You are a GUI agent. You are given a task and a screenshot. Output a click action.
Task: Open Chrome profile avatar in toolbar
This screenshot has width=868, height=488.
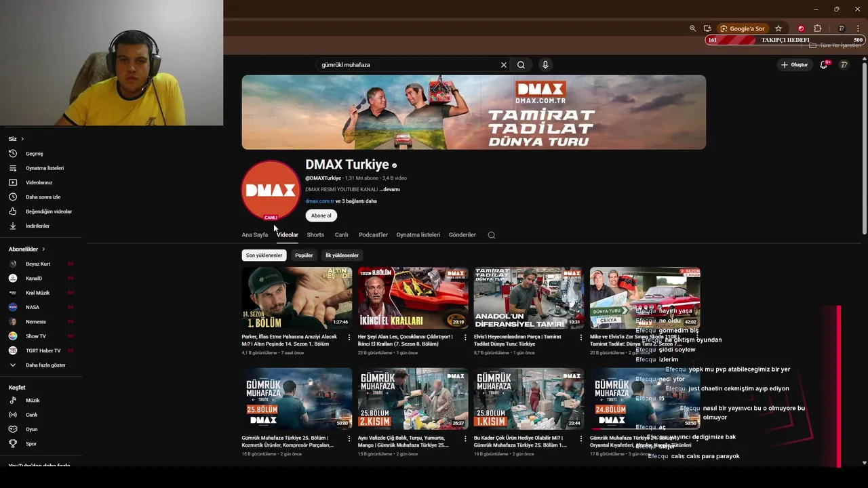click(842, 28)
